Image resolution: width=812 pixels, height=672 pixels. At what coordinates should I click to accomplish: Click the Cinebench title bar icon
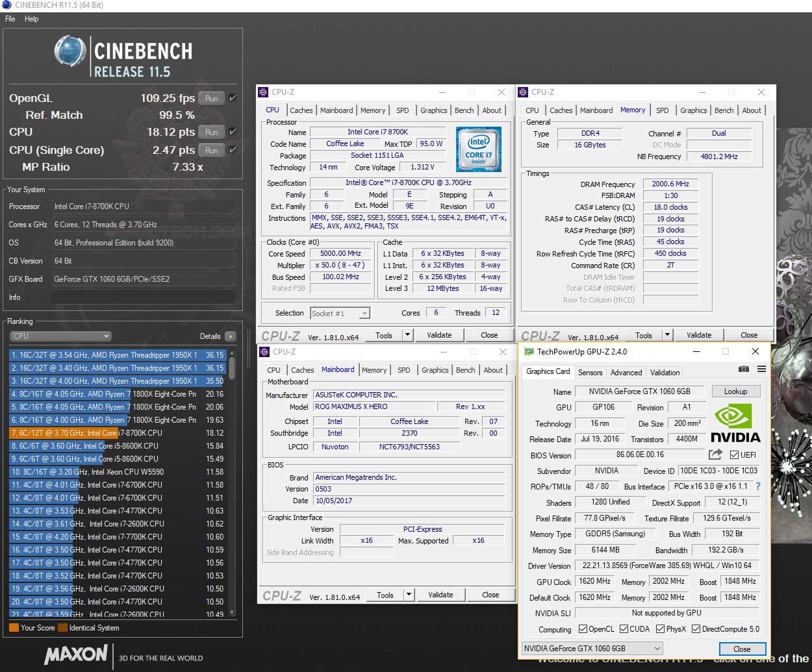coord(6,5)
